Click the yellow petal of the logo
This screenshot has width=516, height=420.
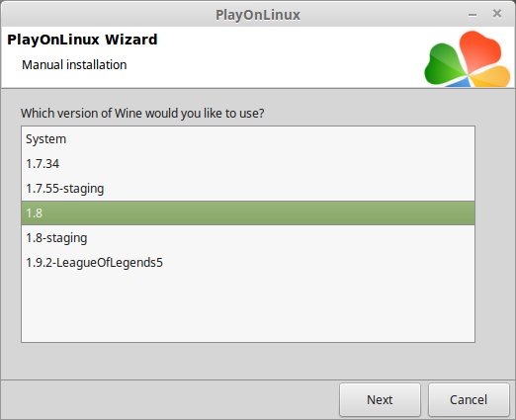click(x=492, y=76)
